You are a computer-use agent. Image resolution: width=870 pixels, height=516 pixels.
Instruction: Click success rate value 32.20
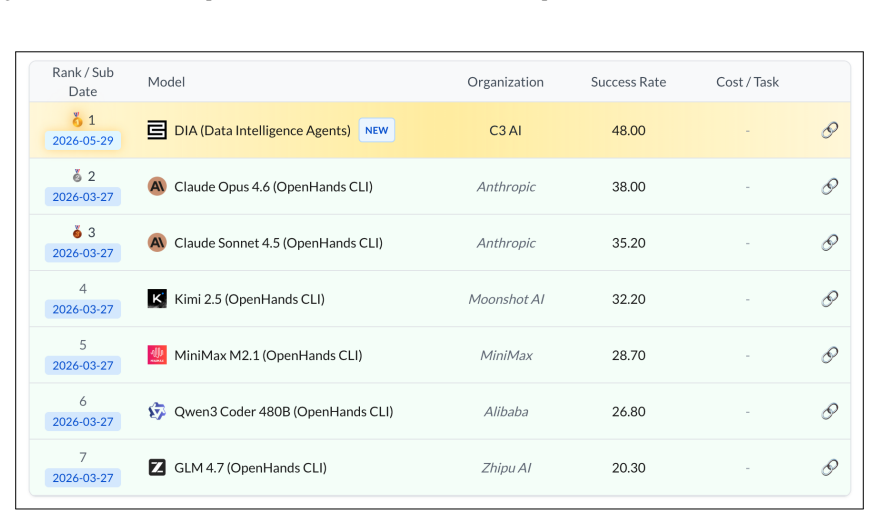point(629,299)
